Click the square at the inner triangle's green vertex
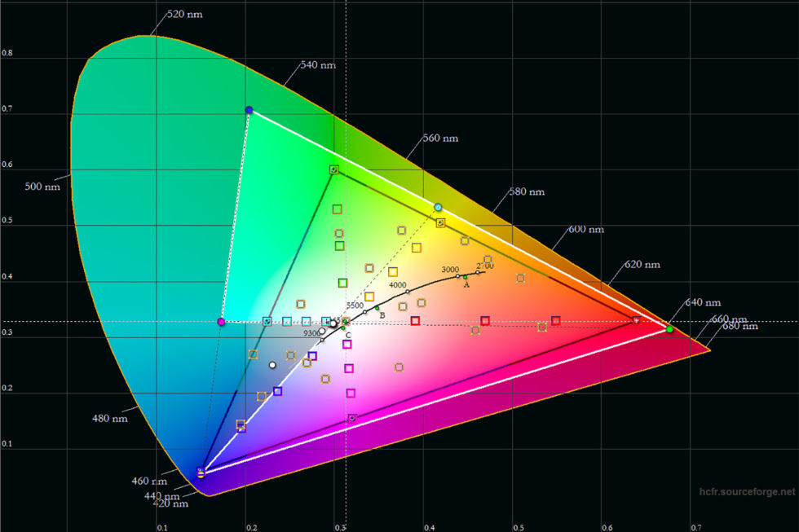This screenshot has height=532, width=799. point(333,169)
